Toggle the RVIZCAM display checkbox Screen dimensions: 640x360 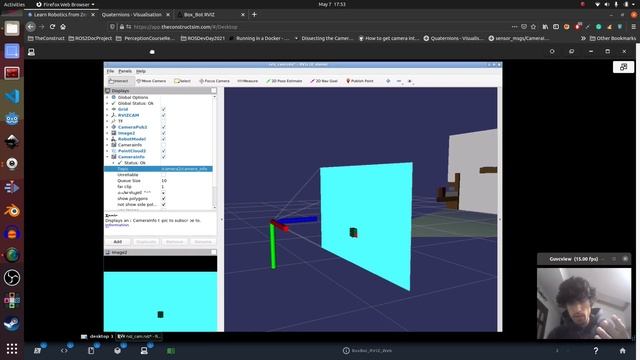point(164,115)
